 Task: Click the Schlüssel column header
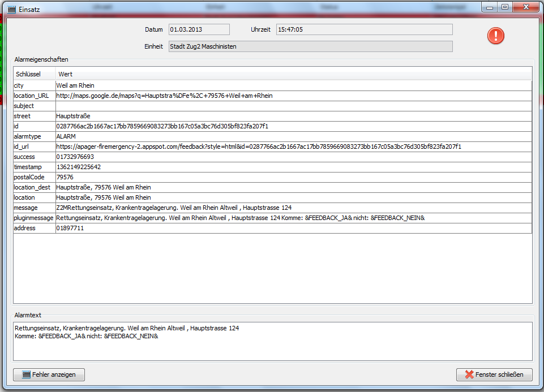[x=34, y=74]
